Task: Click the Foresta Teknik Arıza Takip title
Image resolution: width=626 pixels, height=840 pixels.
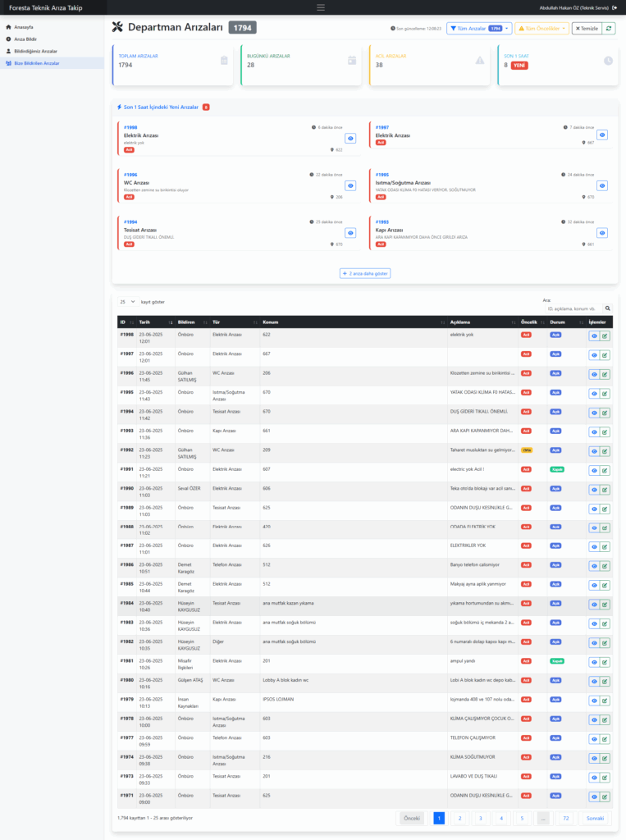Action: click(x=46, y=7)
